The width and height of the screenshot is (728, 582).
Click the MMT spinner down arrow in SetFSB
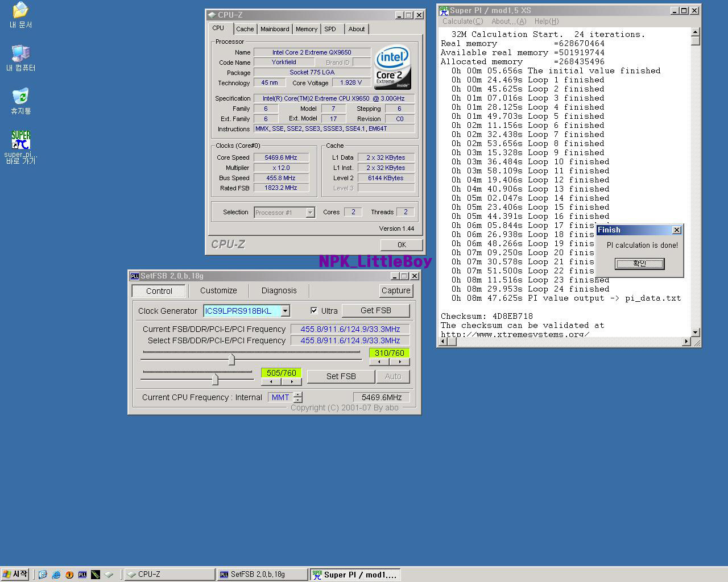298,400
